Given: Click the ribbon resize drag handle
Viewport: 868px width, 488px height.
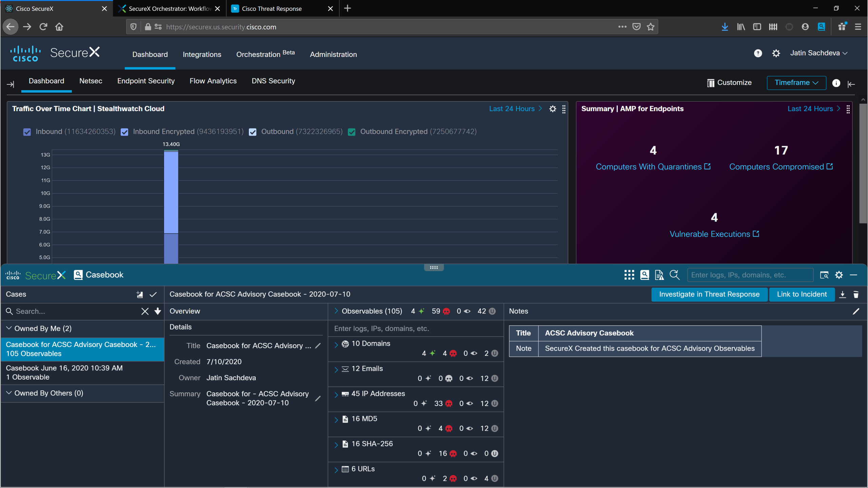Looking at the screenshot, I should point(434,267).
